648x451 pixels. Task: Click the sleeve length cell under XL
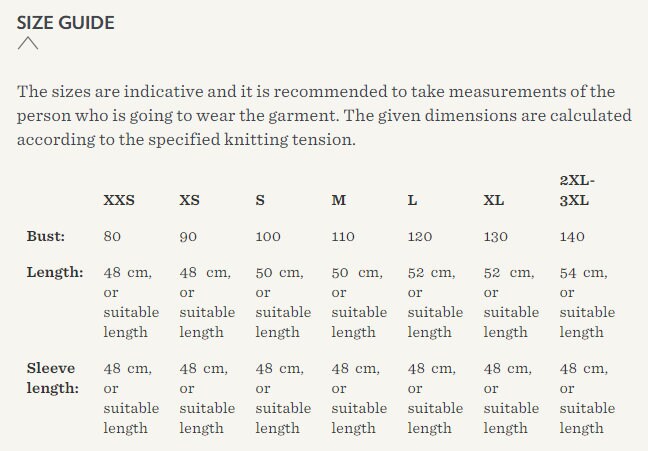pyautogui.click(x=511, y=398)
